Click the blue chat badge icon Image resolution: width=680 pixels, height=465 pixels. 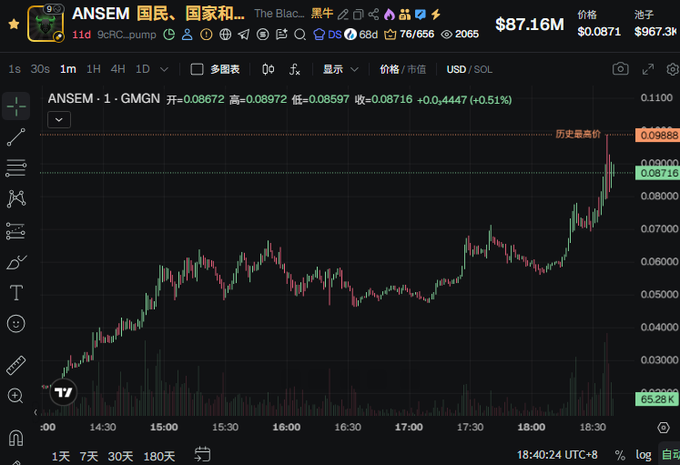pyautogui.click(x=420, y=15)
